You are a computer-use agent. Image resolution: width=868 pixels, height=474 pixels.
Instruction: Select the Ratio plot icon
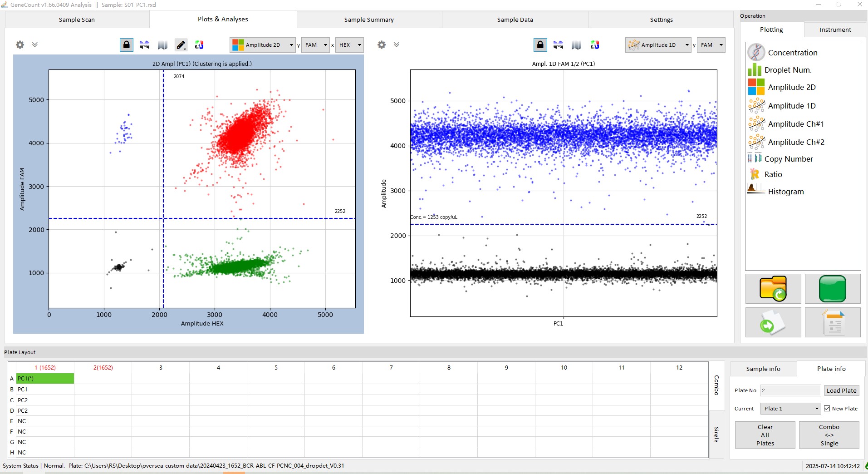tap(755, 174)
